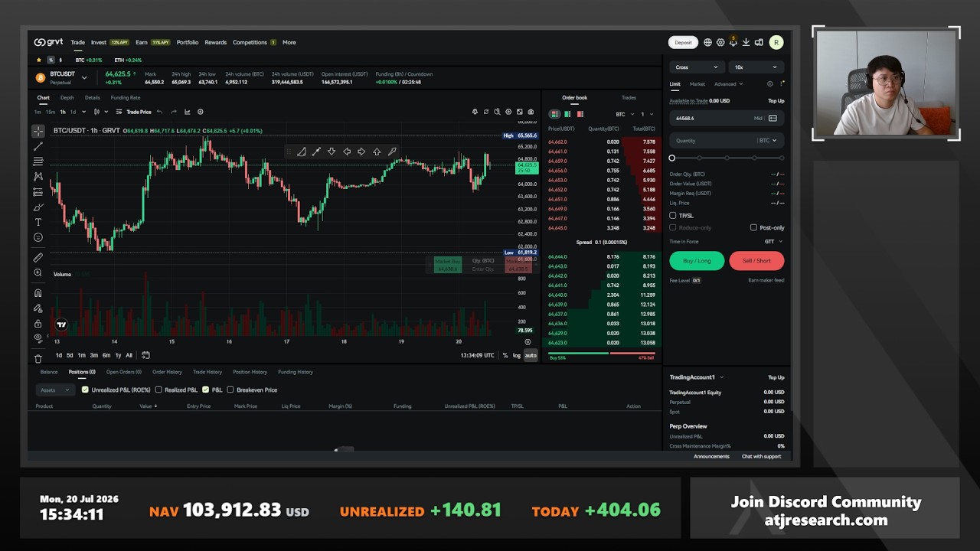Toggle percent scale on chart
980x551 pixels.
(x=505, y=355)
